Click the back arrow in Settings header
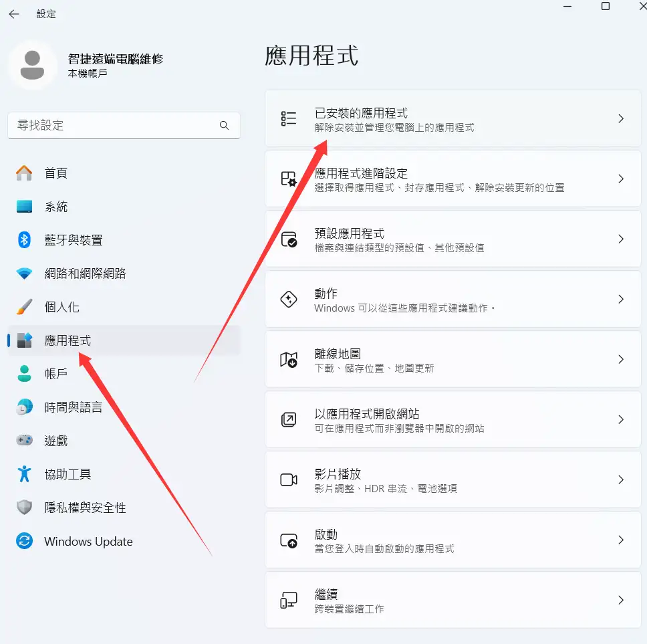 pyautogui.click(x=14, y=14)
